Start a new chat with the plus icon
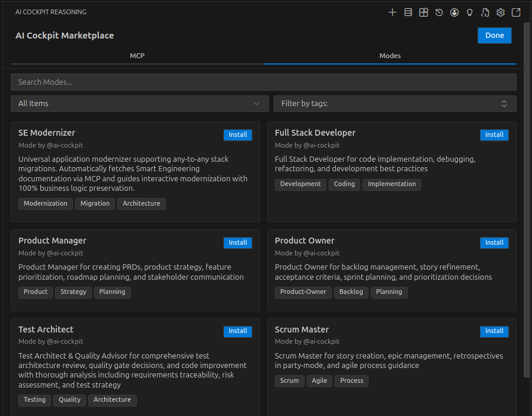 [392, 12]
